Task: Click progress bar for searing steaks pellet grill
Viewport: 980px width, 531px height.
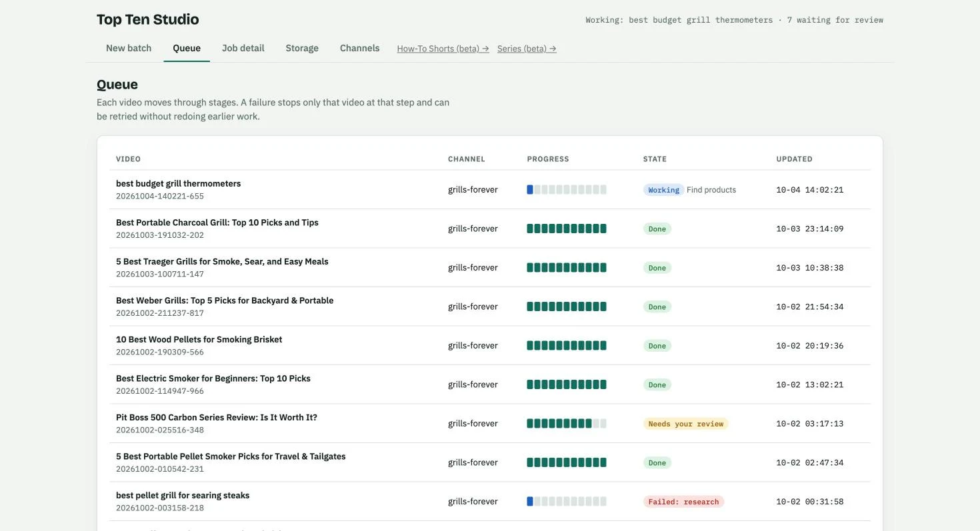Action: pos(567,502)
